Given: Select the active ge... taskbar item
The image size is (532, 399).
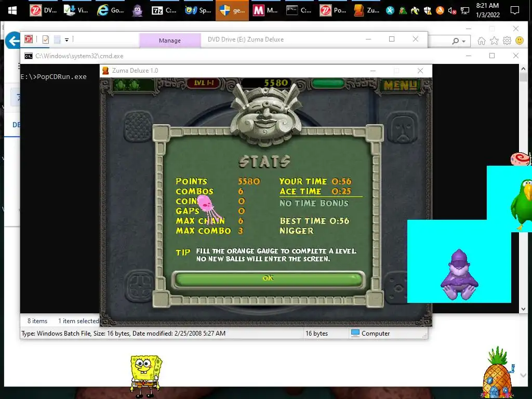Looking at the screenshot, I should (x=232, y=10).
